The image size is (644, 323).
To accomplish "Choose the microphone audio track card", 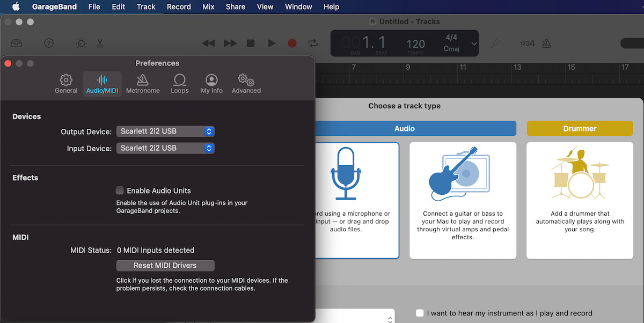I will [356, 201].
